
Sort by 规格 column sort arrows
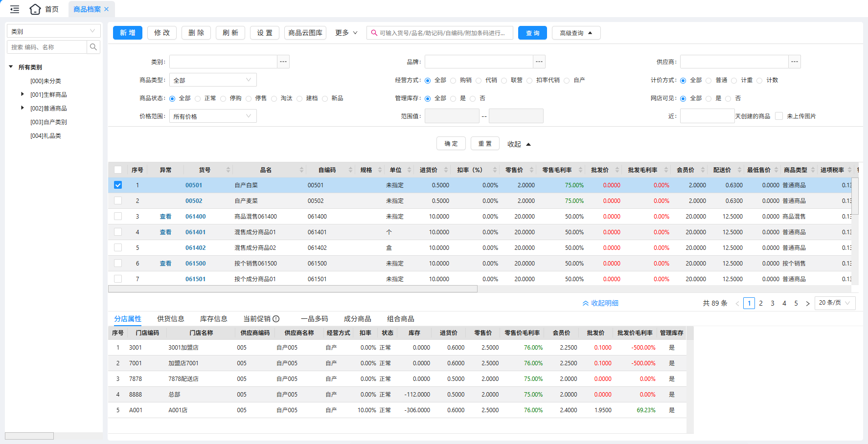coord(380,170)
